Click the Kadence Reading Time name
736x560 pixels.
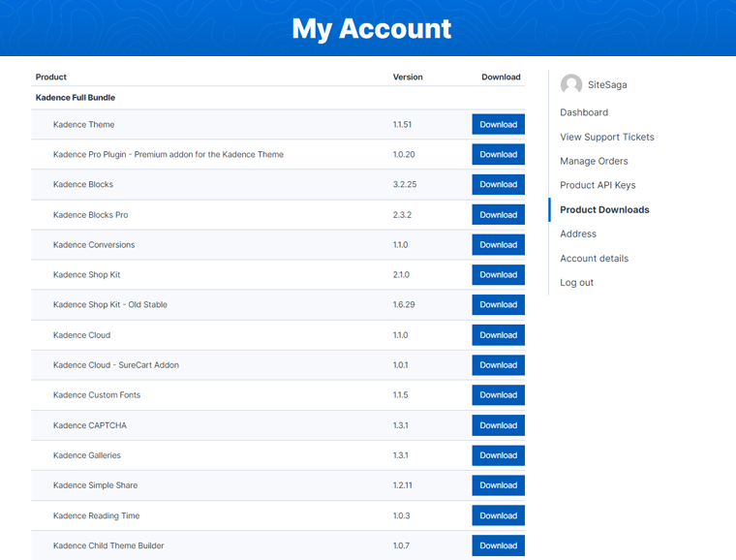96,515
